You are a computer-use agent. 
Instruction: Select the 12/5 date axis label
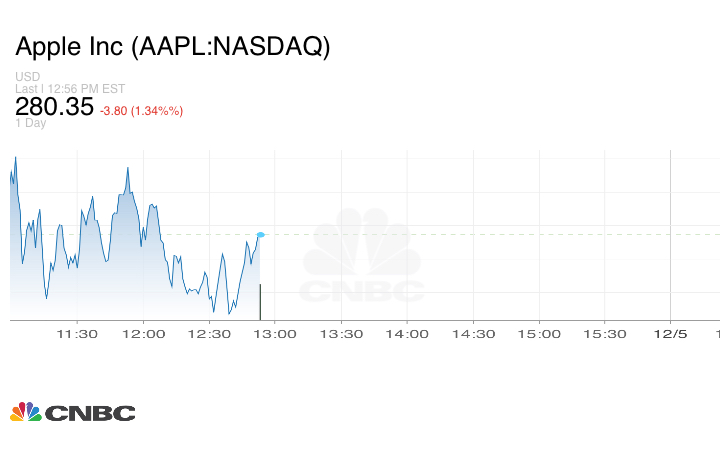point(670,334)
